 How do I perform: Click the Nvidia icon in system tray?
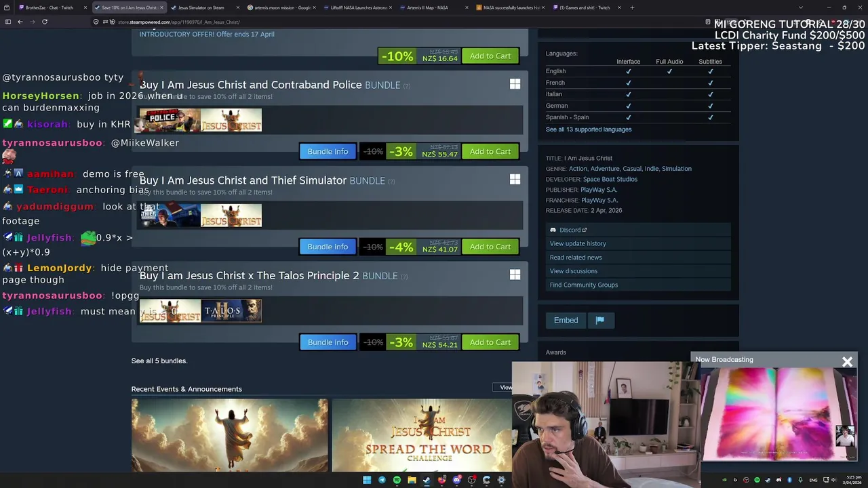click(x=724, y=480)
